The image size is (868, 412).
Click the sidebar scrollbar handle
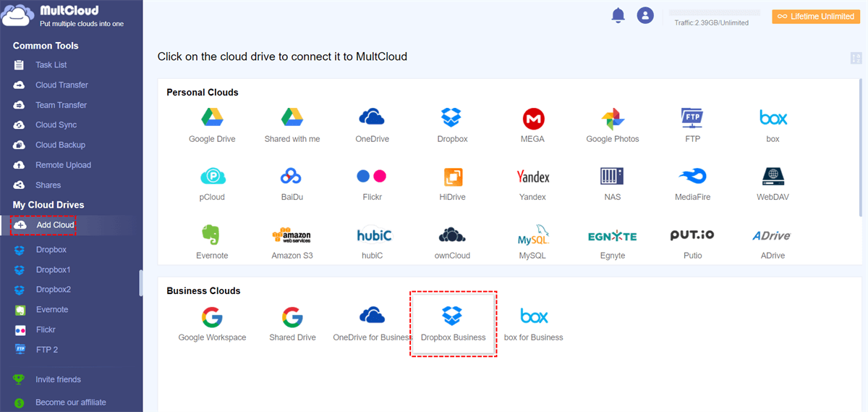(x=141, y=283)
